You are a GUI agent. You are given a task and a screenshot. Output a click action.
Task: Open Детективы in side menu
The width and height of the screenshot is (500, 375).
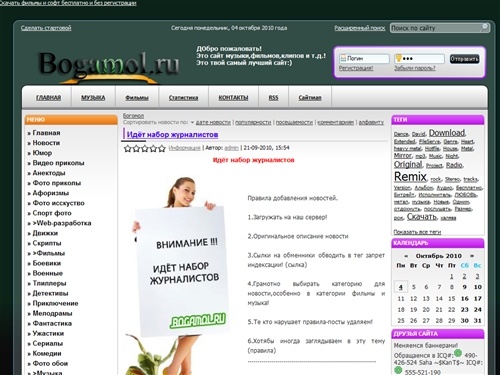coord(50,293)
